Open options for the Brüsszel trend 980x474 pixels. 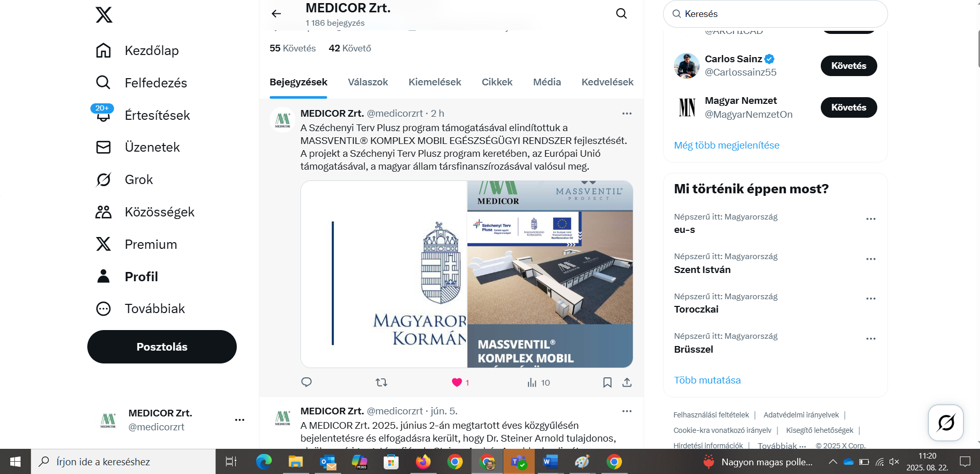click(871, 339)
